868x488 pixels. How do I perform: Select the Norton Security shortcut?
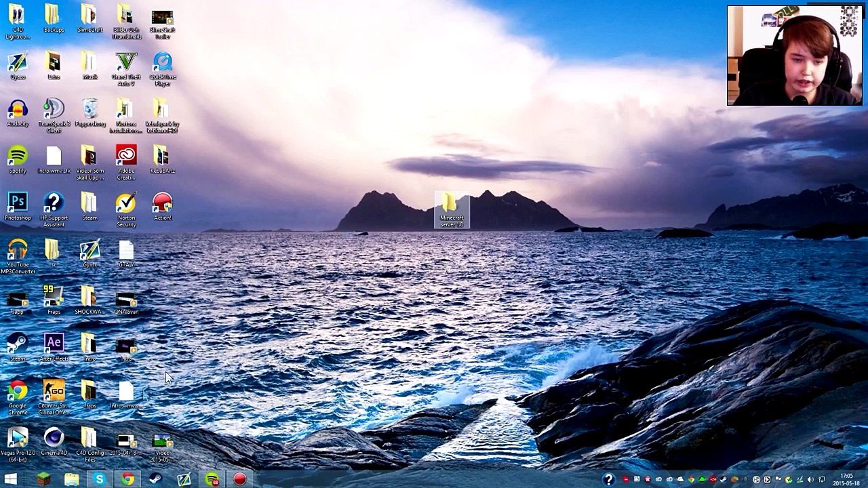126,209
